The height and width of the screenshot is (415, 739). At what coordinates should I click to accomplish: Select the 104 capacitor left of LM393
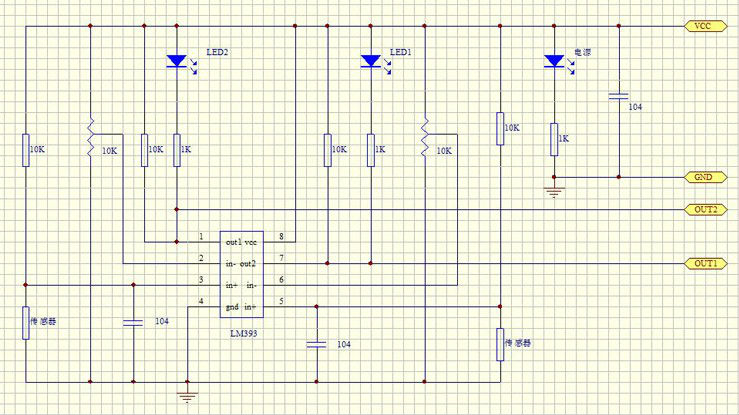tap(132, 322)
